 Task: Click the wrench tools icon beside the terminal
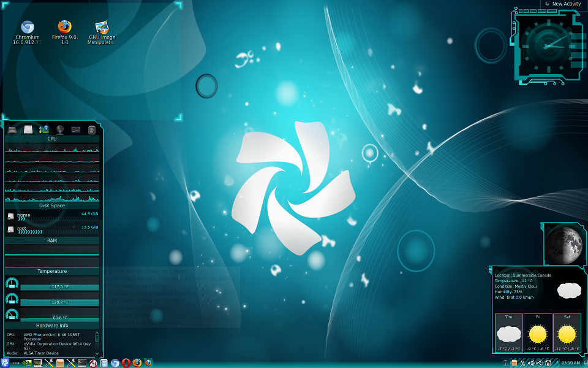(71, 363)
